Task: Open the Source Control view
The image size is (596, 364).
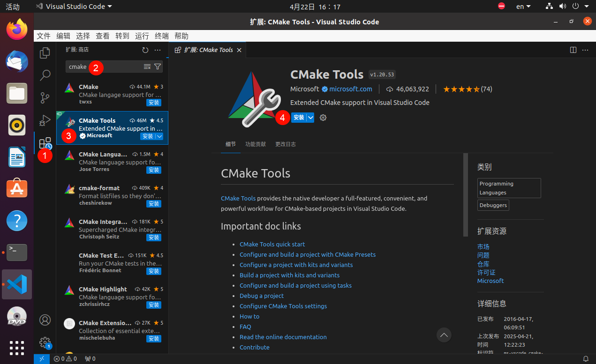Action: [x=45, y=98]
